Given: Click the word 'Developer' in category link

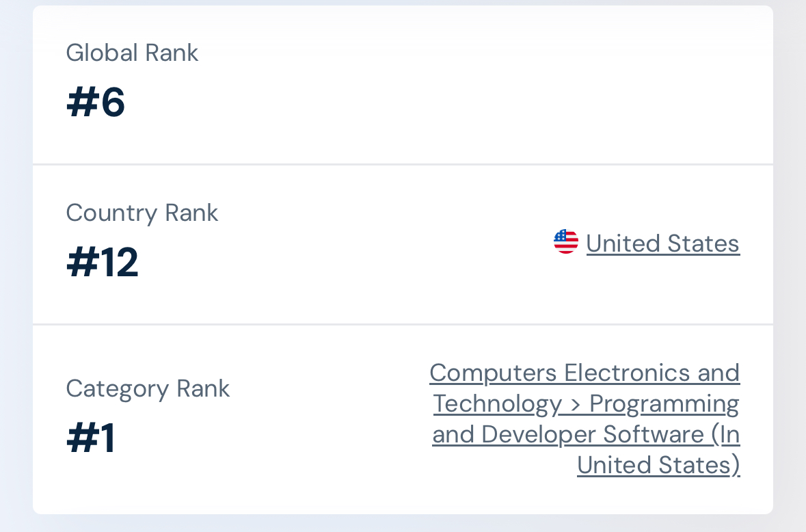Looking at the screenshot, I should click(539, 434).
